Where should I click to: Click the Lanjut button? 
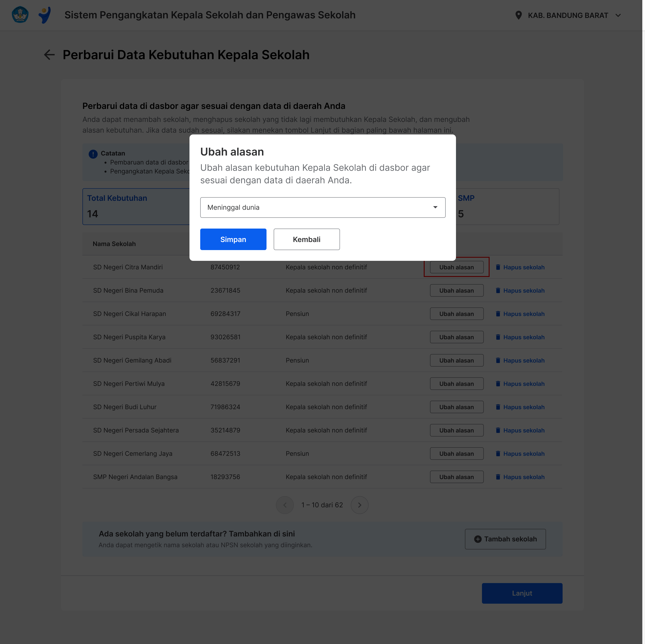(522, 593)
